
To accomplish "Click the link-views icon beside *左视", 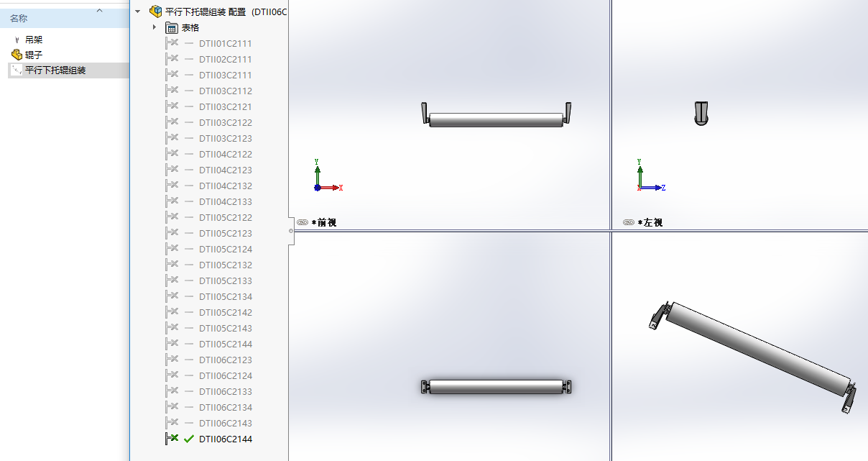I will tap(628, 223).
